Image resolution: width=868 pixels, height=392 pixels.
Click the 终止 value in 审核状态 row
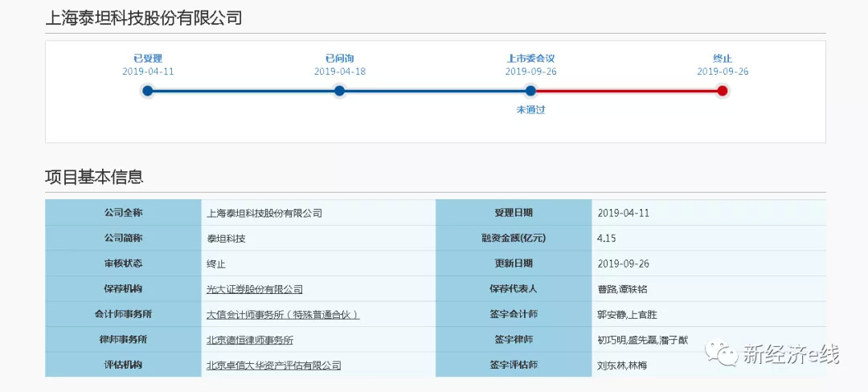[x=216, y=263]
